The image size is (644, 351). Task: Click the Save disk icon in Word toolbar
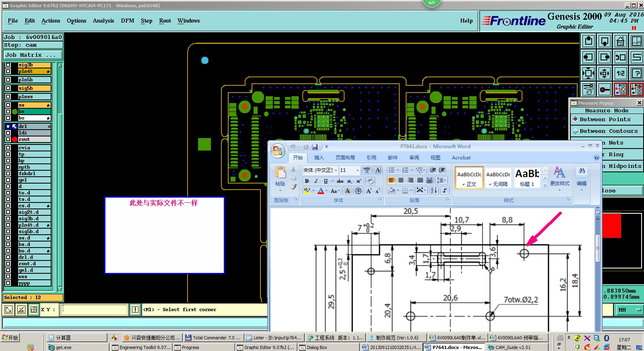(315, 147)
